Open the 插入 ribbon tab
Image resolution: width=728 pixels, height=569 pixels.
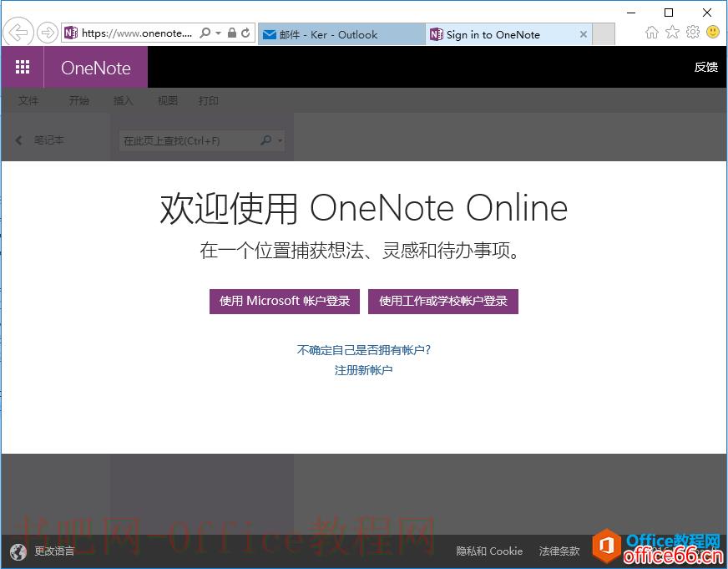tap(123, 100)
